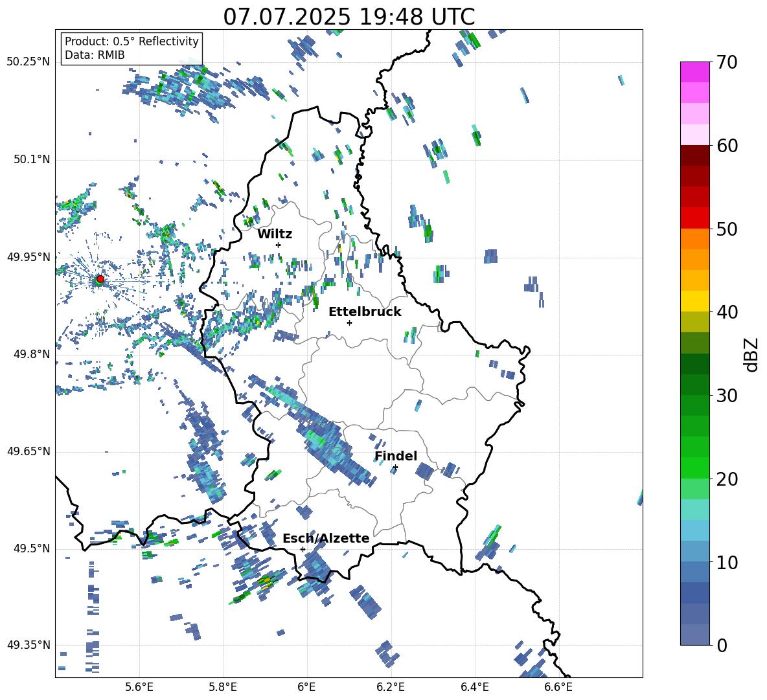Click the 49.95°N latitude label
This screenshot has height=700, width=767.
point(29,257)
